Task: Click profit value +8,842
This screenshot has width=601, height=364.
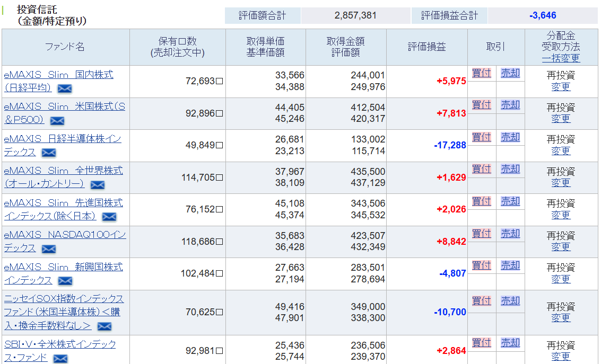Action: coord(451,242)
